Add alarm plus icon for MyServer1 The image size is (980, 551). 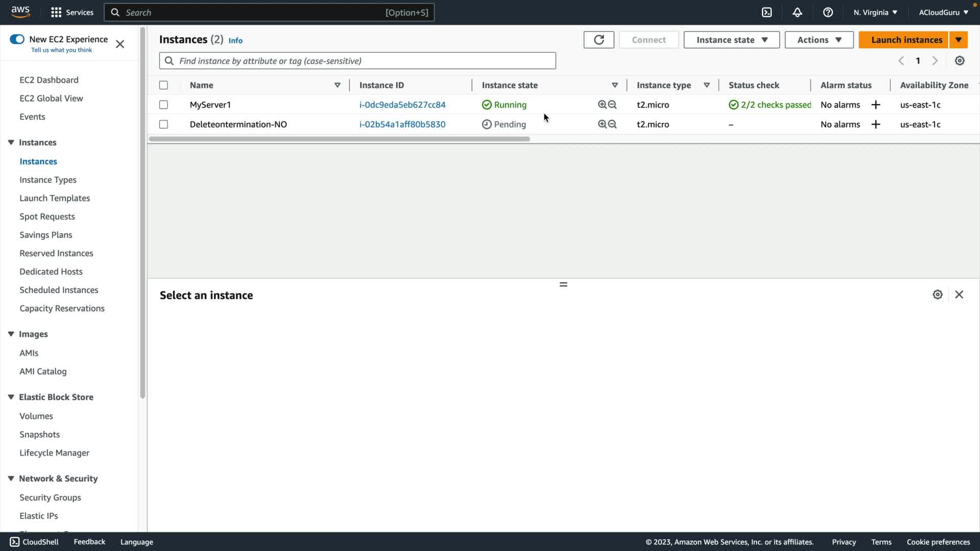tap(876, 105)
